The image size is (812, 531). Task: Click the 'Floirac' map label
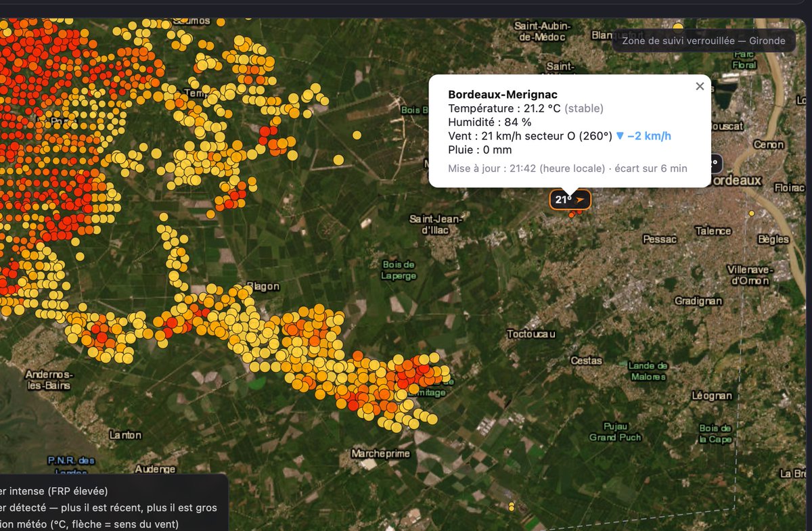[x=790, y=187]
